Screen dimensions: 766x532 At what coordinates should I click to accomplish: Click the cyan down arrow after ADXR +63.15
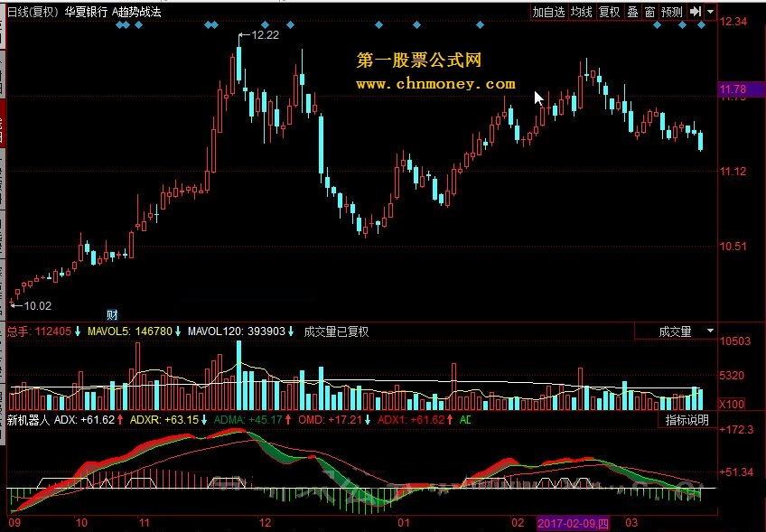pos(204,420)
